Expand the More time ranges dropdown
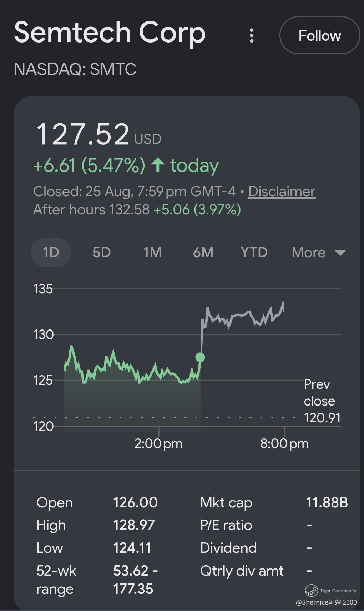Image resolution: width=364 pixels, height=611 pixels. pyautogui.click(x=319, y=252)
